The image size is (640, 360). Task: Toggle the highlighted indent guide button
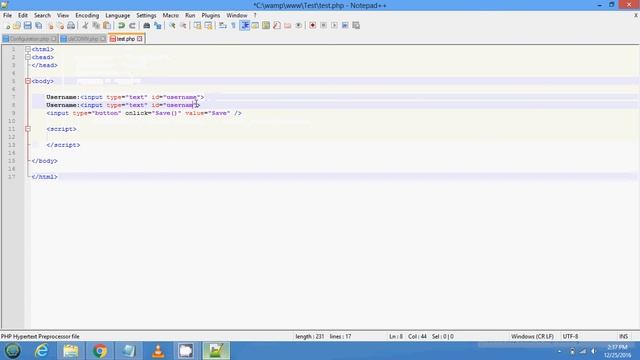click(x=244, y=26)
